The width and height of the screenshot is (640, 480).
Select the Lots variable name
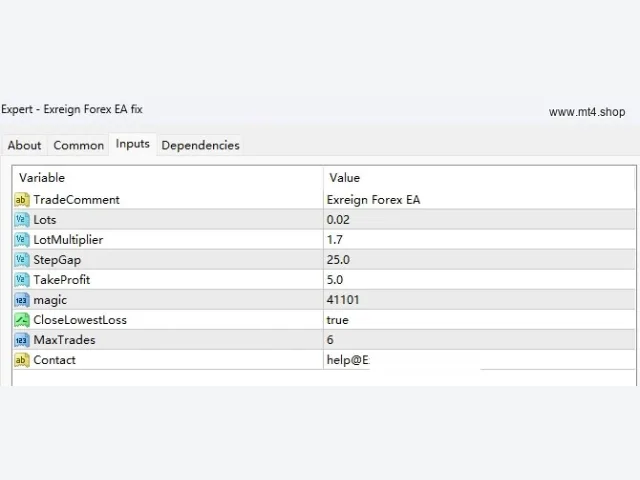(44, 220)
